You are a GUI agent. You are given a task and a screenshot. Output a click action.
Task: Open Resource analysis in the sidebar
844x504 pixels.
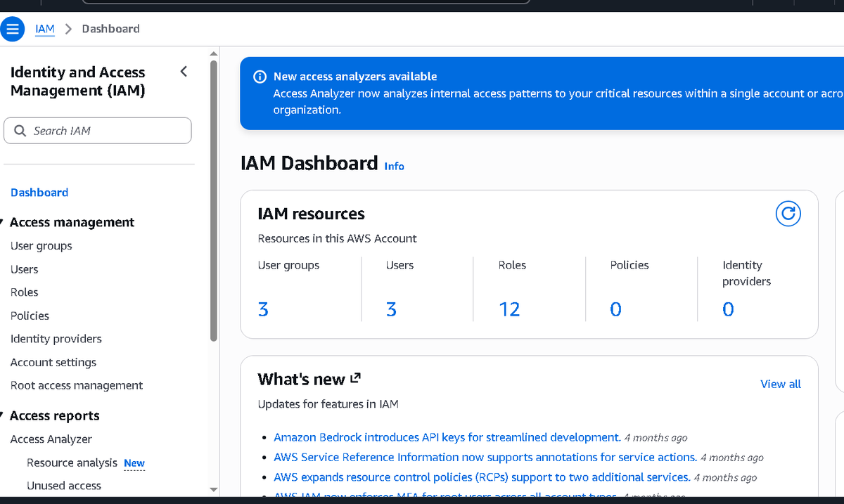(72, 463)
